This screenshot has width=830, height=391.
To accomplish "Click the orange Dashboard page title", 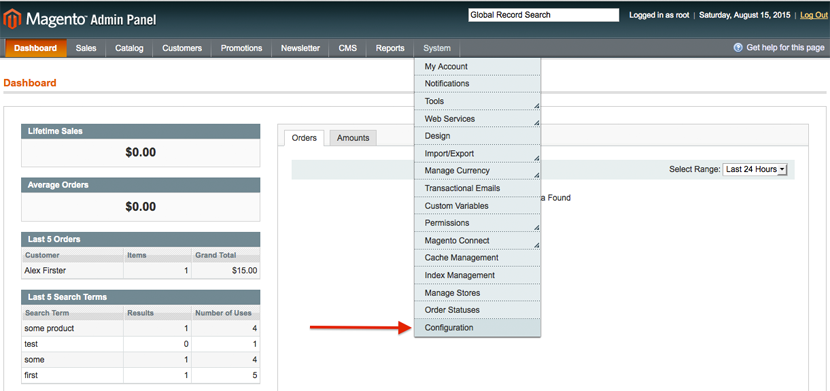I will coord(30,83).
